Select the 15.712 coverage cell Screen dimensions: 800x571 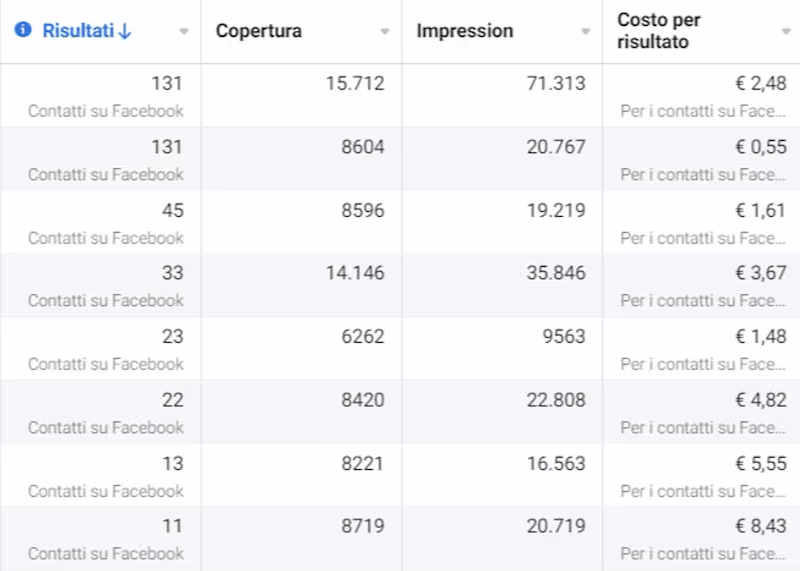tap(355, 84)
